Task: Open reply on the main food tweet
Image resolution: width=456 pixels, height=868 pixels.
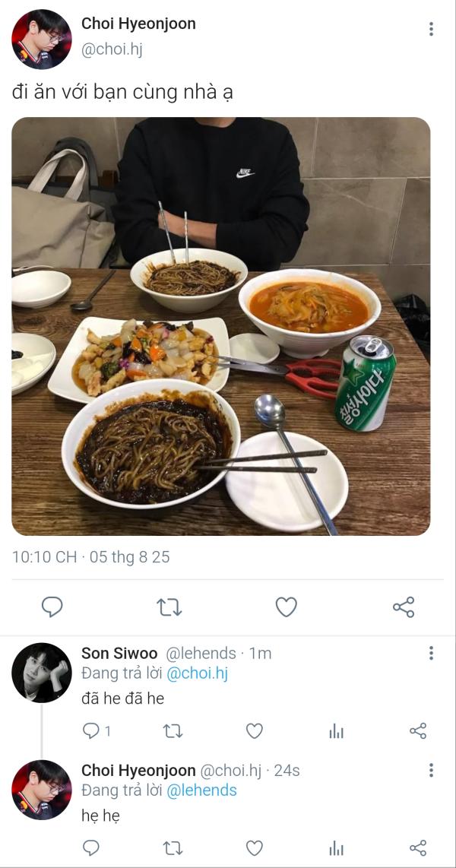Action: [52, 607]
